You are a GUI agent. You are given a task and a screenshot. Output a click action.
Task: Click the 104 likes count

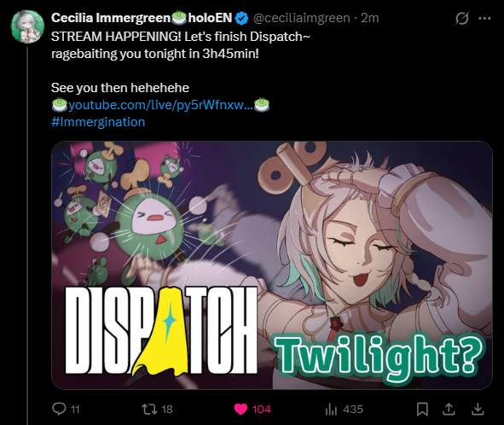pyautogui.click(x=261, y=410)
